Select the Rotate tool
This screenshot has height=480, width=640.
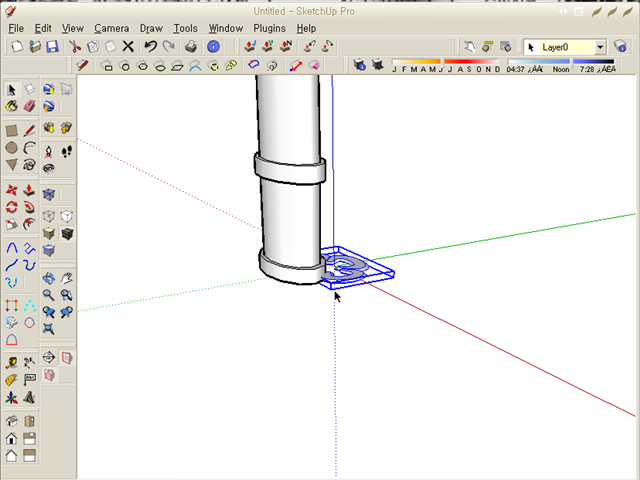pyautogui.click(x=11, y=207)
